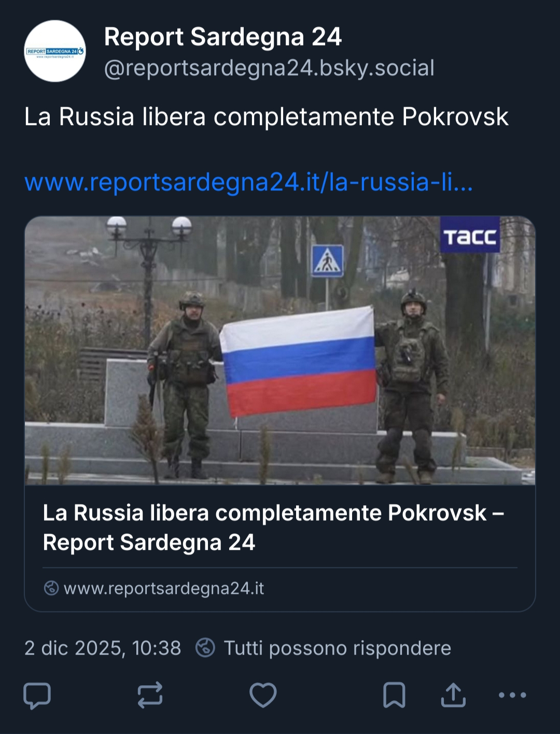Repost using the arrows loop icon
Viewport: 560px width, 734px height.
150,695
